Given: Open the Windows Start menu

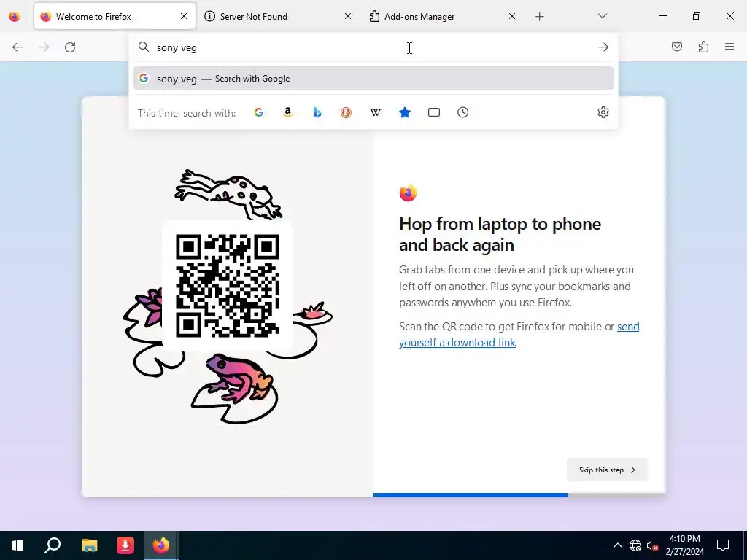Looking at the screenshot, I should point(18,545).
